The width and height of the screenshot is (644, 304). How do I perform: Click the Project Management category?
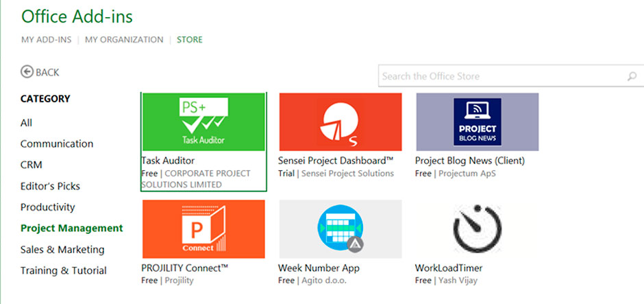point(72,229)
